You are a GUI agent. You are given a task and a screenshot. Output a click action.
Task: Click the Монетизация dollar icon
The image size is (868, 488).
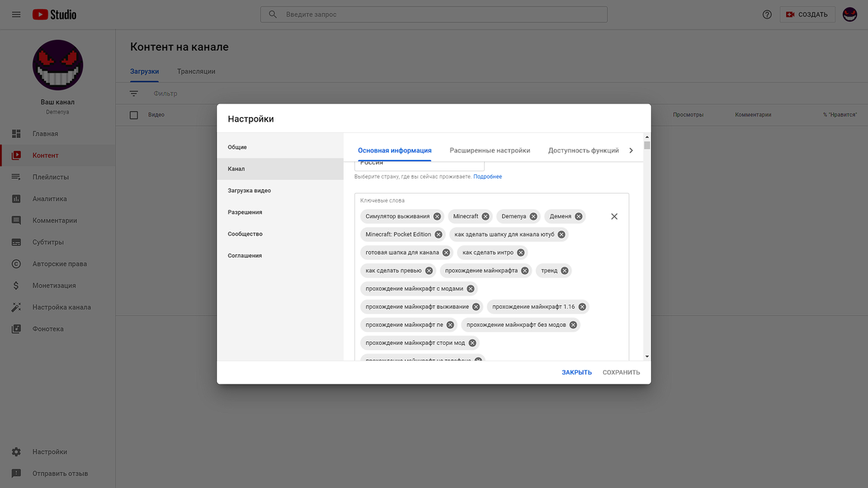click(x=16, y=286)
